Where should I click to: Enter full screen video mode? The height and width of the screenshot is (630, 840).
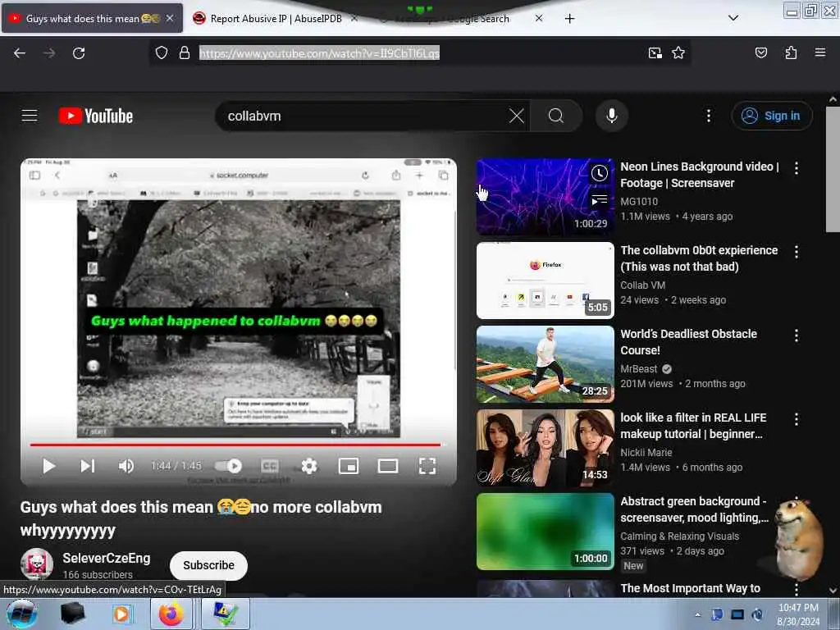(x=427, y=466)
